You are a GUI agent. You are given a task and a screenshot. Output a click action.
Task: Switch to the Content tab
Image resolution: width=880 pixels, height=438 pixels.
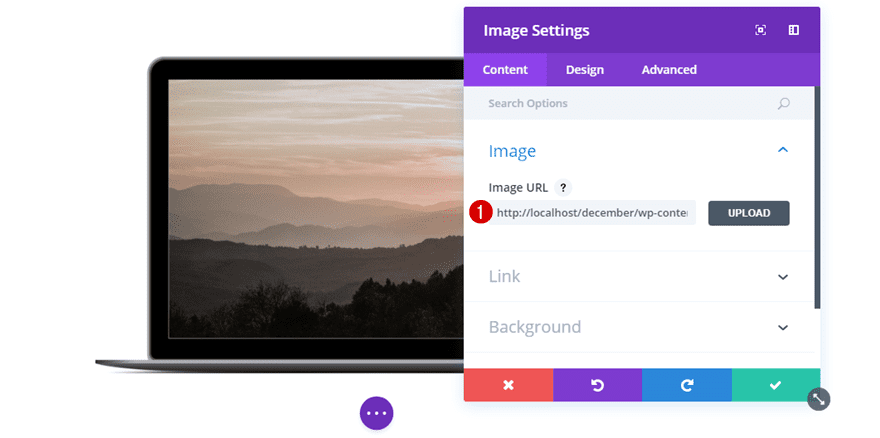click(505, 70)
